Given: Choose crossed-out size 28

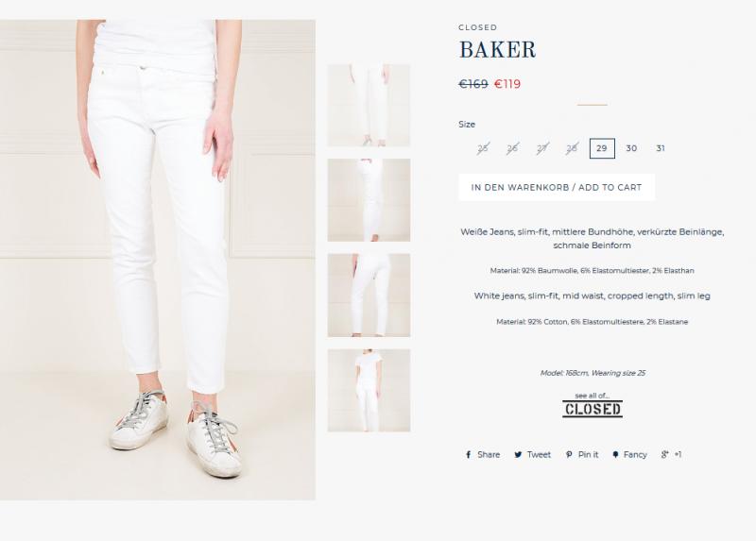Looking at the screenshot, I should [x=572, y=148].
